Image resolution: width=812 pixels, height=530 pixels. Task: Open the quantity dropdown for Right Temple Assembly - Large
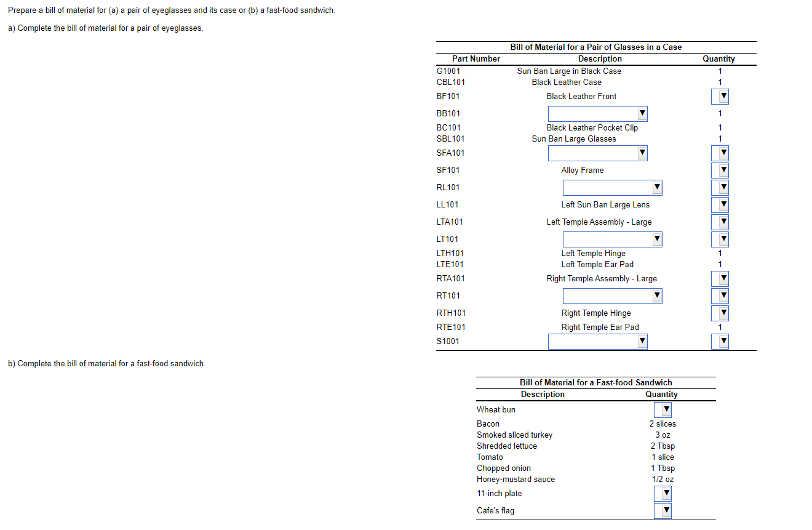point(720,278)
